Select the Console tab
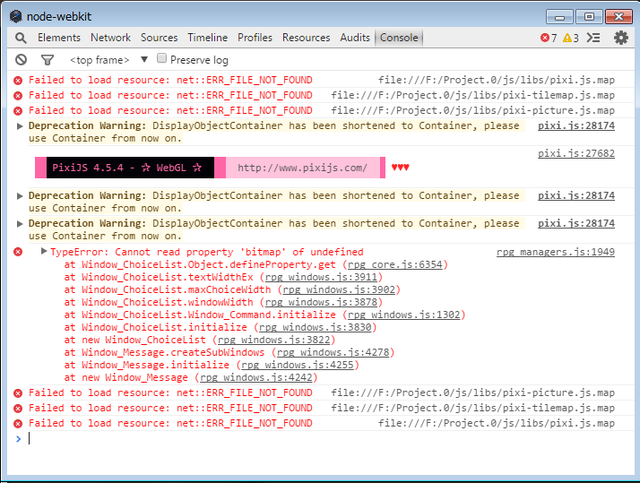Viewport: 640px width, 483px height. point(399,38)
